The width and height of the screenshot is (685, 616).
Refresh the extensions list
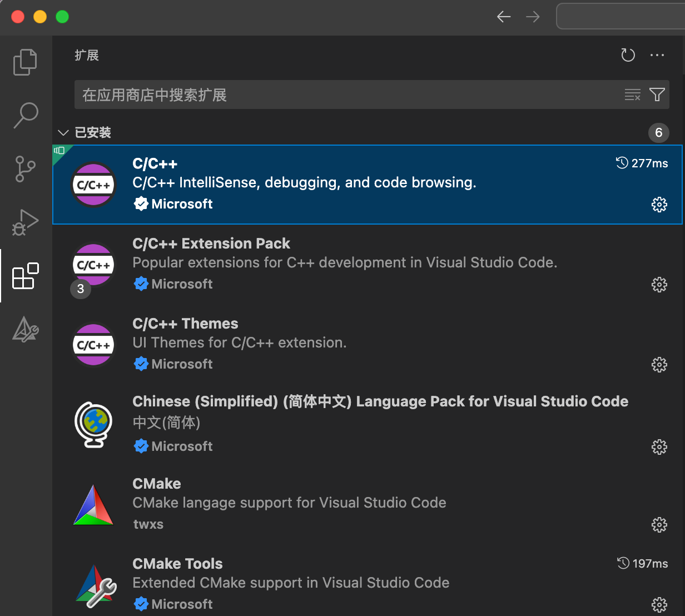[x=628, y=55]
